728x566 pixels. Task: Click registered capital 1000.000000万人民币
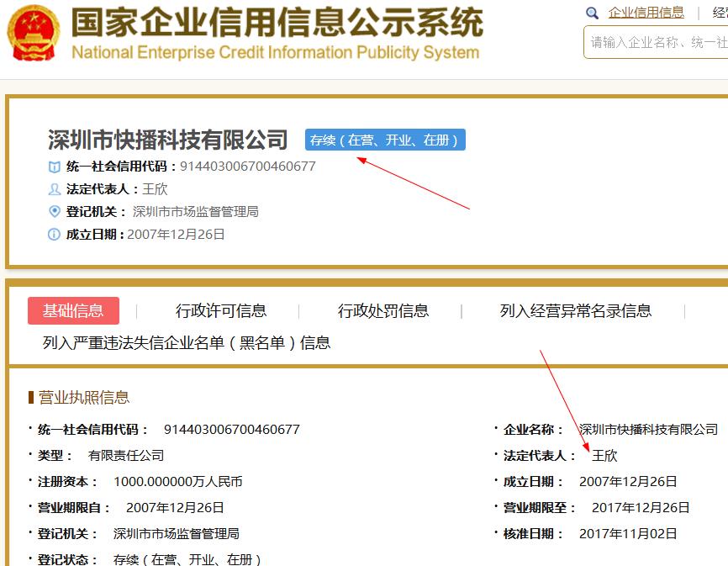pyautogui.click(x=178, y=482)
